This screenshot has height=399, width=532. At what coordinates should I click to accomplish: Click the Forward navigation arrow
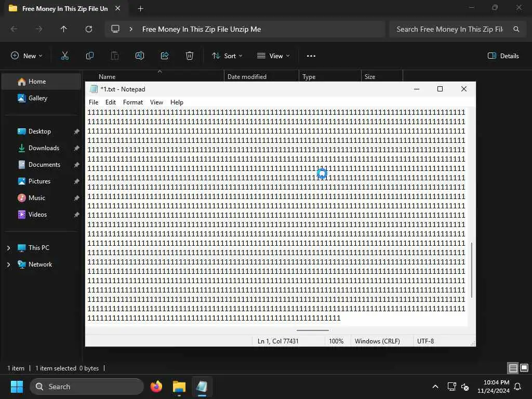click(39, 29)
